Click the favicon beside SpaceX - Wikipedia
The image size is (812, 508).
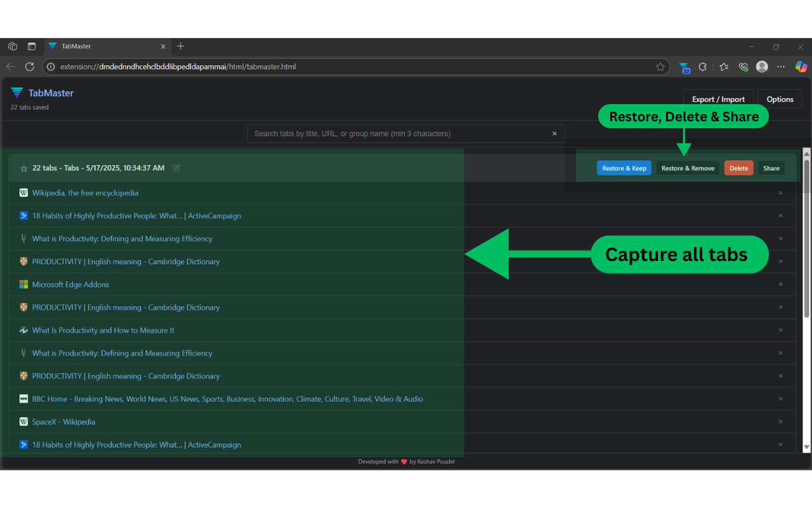(x=23, y=422)
